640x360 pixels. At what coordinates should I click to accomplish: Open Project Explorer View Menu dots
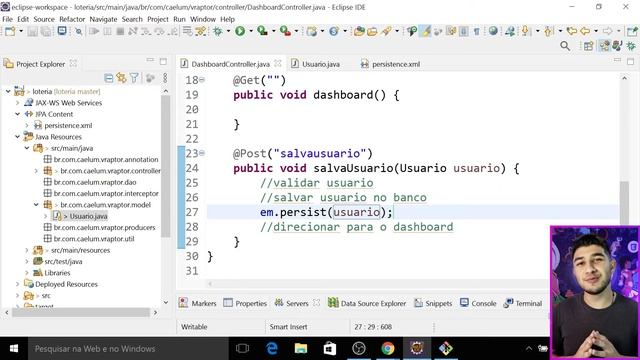pos(165,78)
